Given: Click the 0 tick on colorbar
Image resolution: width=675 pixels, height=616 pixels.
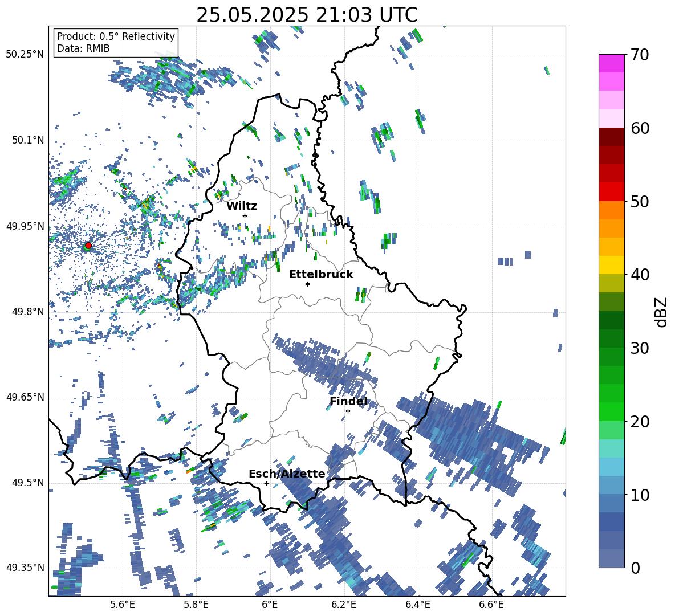Looking at the screenshot, I should (635, 568).
